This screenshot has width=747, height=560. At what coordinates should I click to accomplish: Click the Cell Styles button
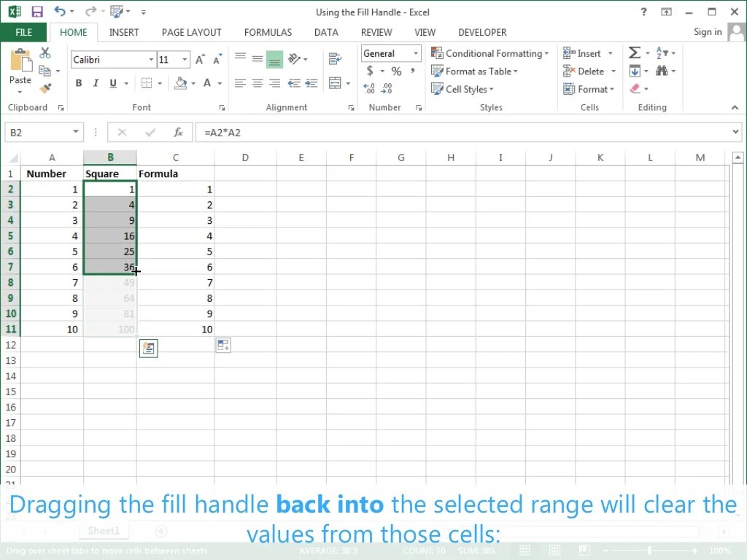tap(466, 89)
